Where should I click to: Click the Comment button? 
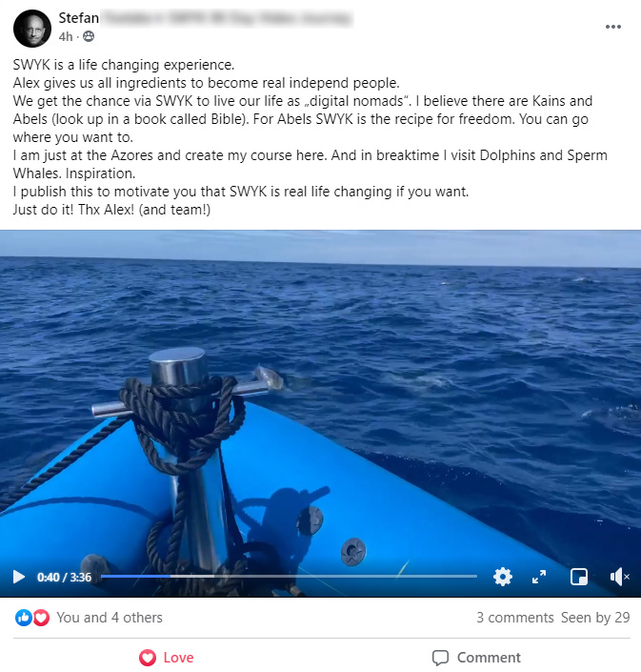click(476, 658)
